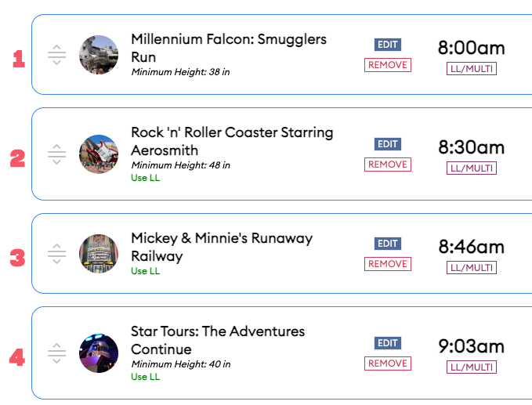
Task: Edit the Mickey & Minnie's Runaway Railway step
Action: [387, 244]
